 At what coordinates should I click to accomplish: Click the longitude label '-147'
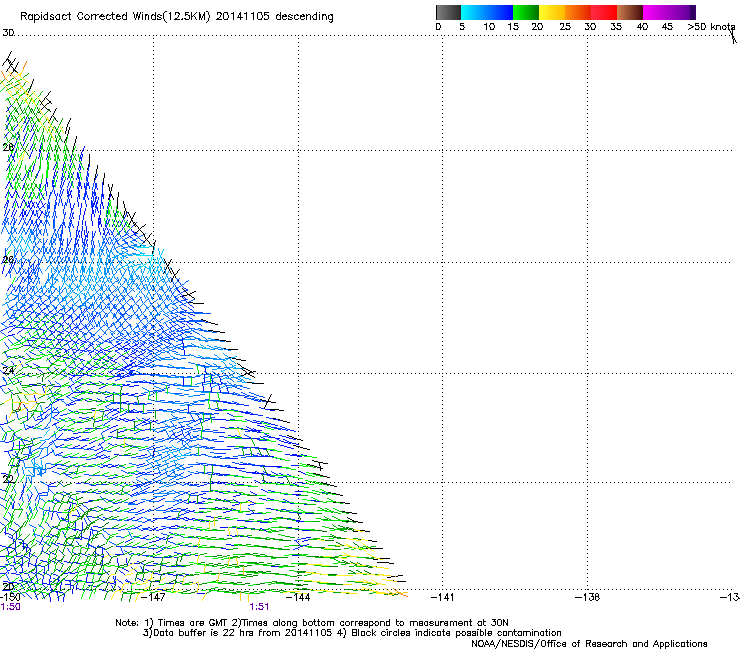153,597
